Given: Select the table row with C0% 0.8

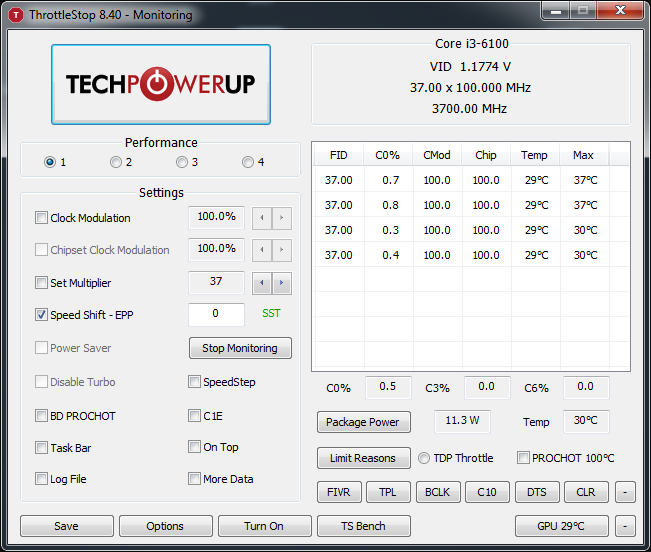Looking at the screenshot, I should tap(472, 205).
